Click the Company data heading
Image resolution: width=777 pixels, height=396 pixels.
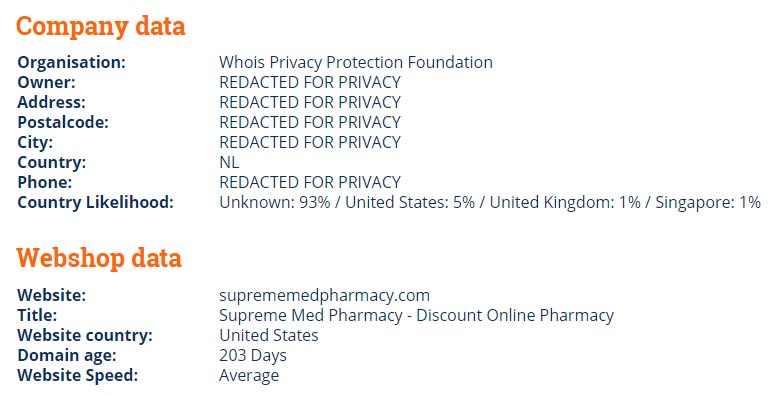(x=101, y=26)
